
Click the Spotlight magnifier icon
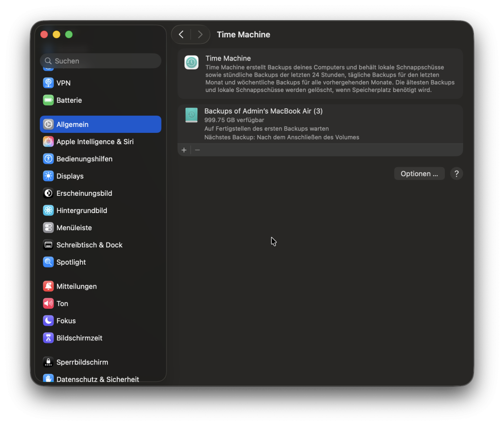tap(48, 262)
